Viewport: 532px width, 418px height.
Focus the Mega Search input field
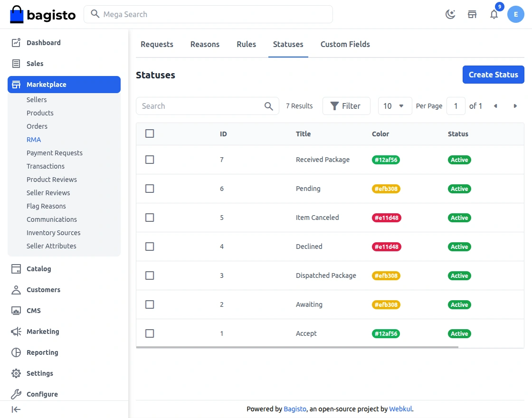tap(214, 14)
